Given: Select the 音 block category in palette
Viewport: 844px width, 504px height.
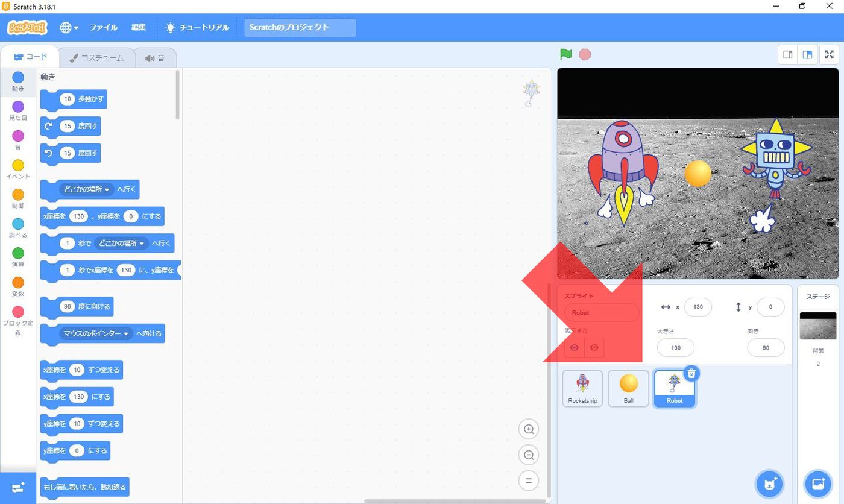Looking at the screenshot, I should point(18,140).
